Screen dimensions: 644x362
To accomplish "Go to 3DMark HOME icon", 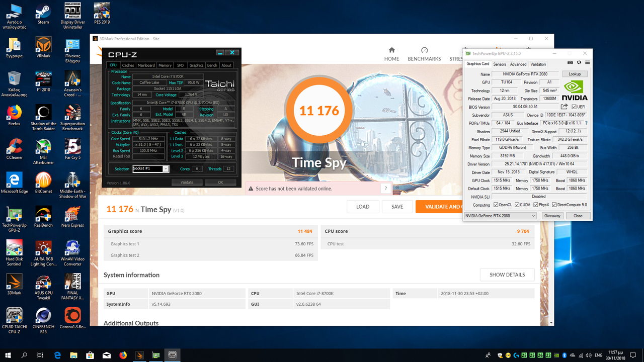I will 391,54.
